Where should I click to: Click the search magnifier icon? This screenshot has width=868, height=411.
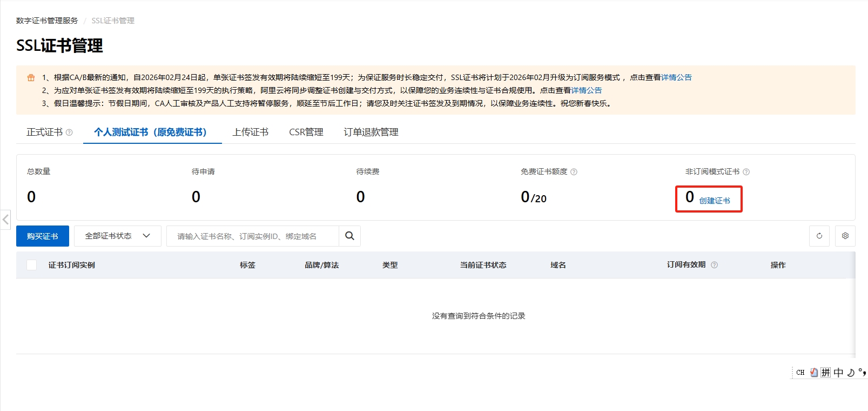pyautogui.click(x=349, y=236)
